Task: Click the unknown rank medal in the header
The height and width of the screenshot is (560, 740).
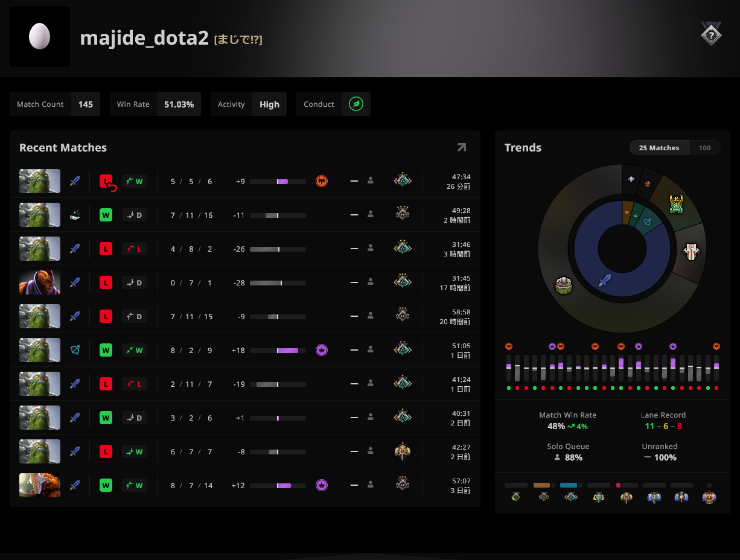Action: click(x=711, y=34)
